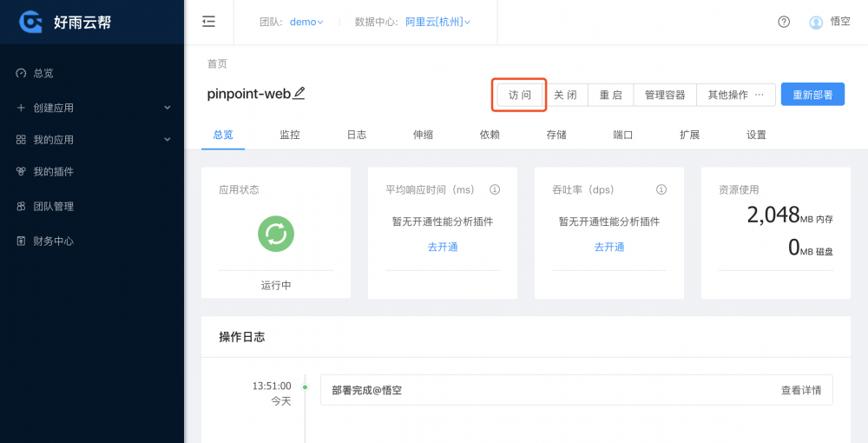Click the blue 重新部署 button
Screen dimensions: 868x443
812,94
